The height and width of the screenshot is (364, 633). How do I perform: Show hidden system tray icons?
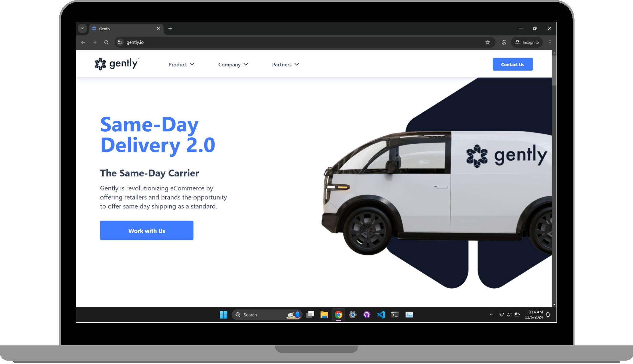click(x=491, y=315)
